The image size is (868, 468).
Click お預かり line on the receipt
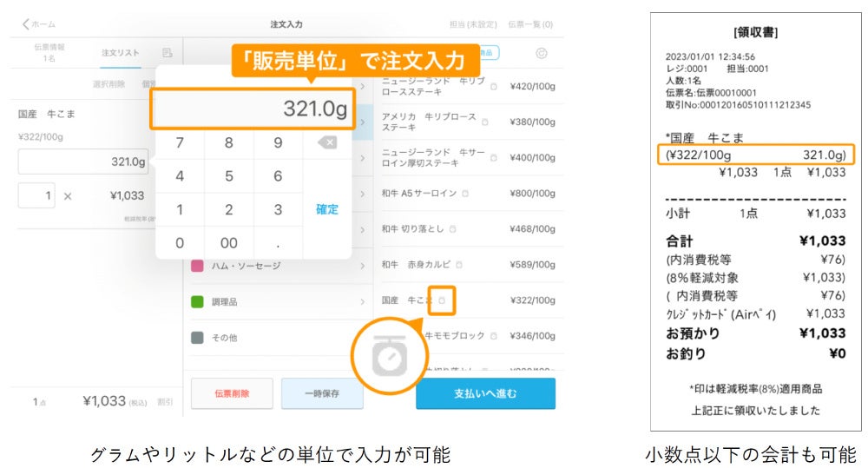tap(756, 333)
